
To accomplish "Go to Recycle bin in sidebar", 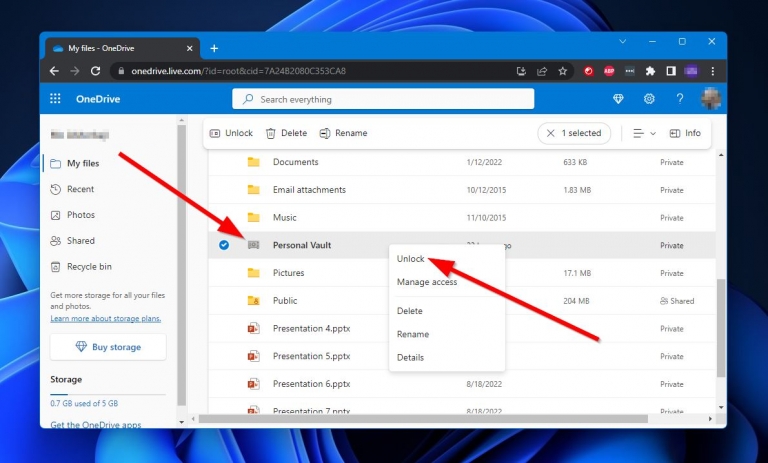I will [x=89, y=267].
